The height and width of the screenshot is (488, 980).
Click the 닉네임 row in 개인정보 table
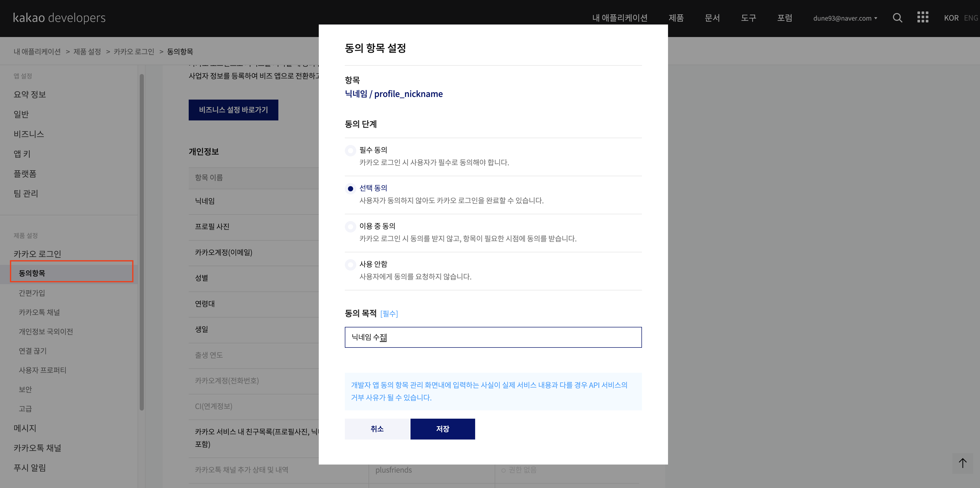(253, 201)
